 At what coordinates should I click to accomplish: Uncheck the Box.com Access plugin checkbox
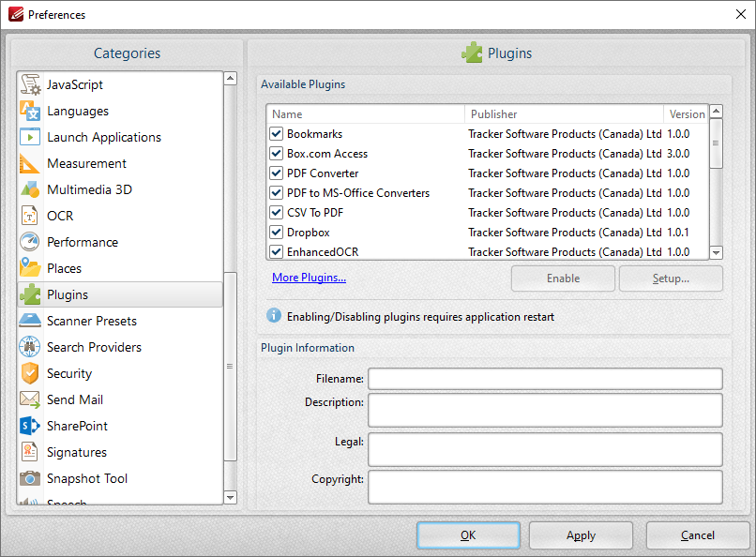[277, 153]
